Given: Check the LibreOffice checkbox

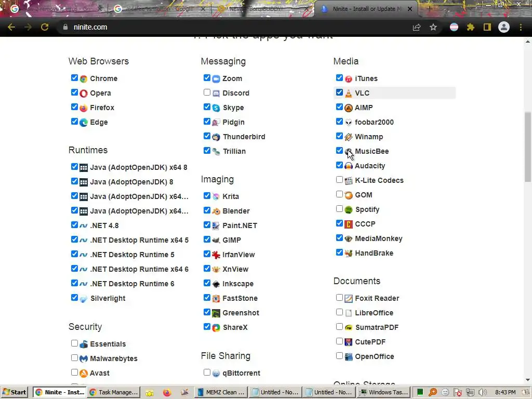Looking at the screenshot, I should tap(339, 312).
